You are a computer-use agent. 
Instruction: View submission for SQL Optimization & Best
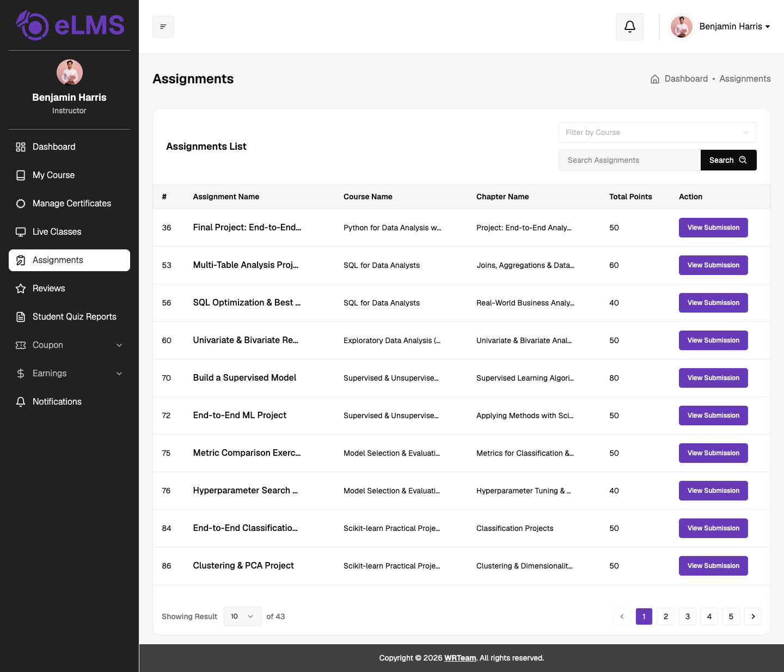713,303
